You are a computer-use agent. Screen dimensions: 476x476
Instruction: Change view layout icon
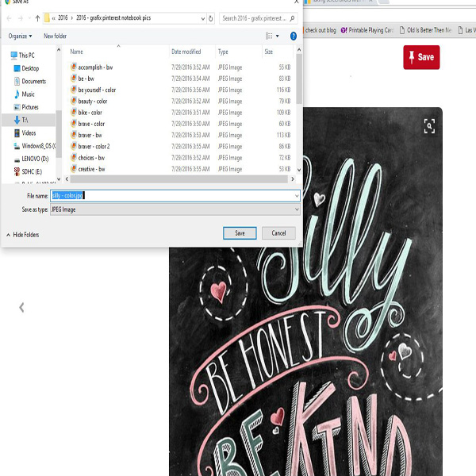[x=269, y=36]
